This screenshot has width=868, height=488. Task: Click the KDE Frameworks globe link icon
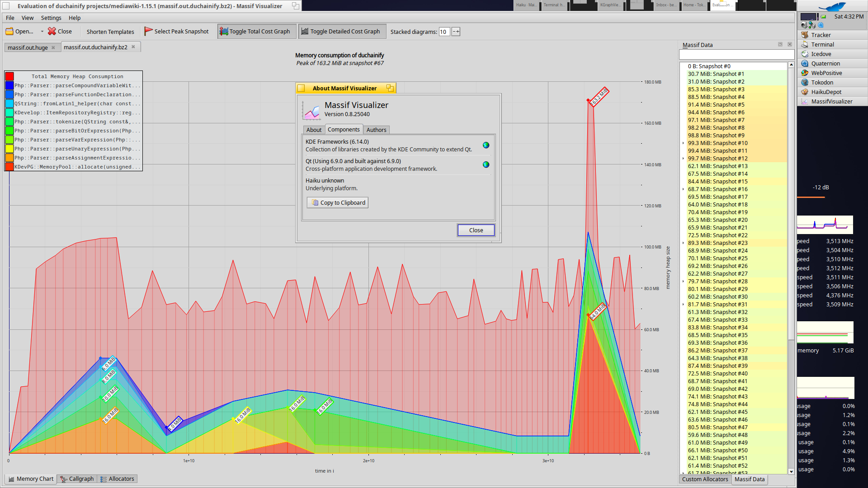[x=486, y=145]
